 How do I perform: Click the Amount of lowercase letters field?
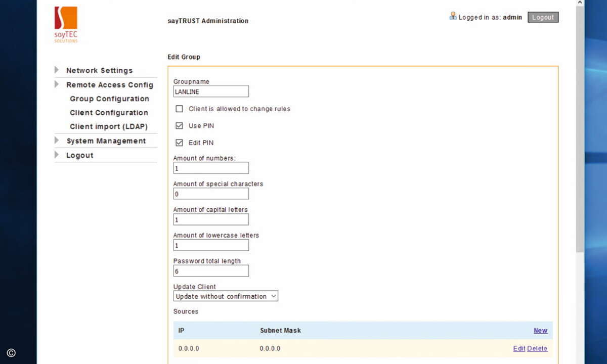[x=211, y=245]
